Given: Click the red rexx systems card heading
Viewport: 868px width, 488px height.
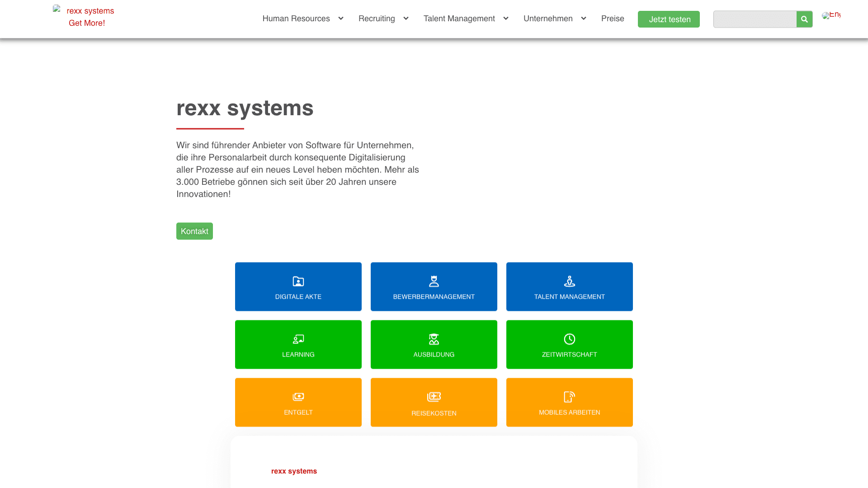Looking at the screenshot, I should (294, 471).
